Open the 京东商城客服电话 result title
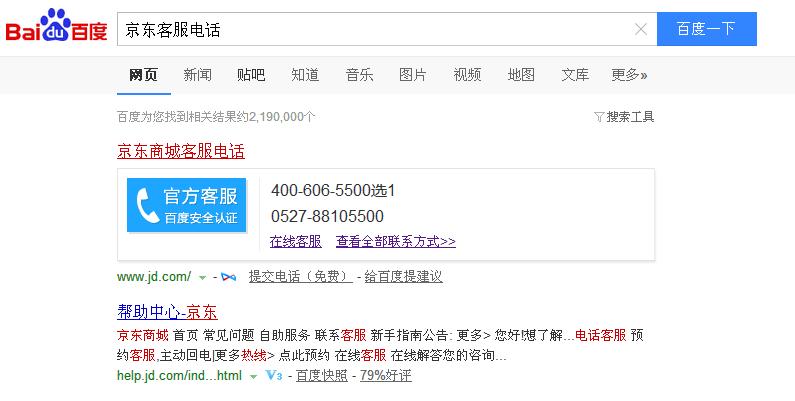The height and width of the screenshot is (401, 795). click(x=181, y=152)
